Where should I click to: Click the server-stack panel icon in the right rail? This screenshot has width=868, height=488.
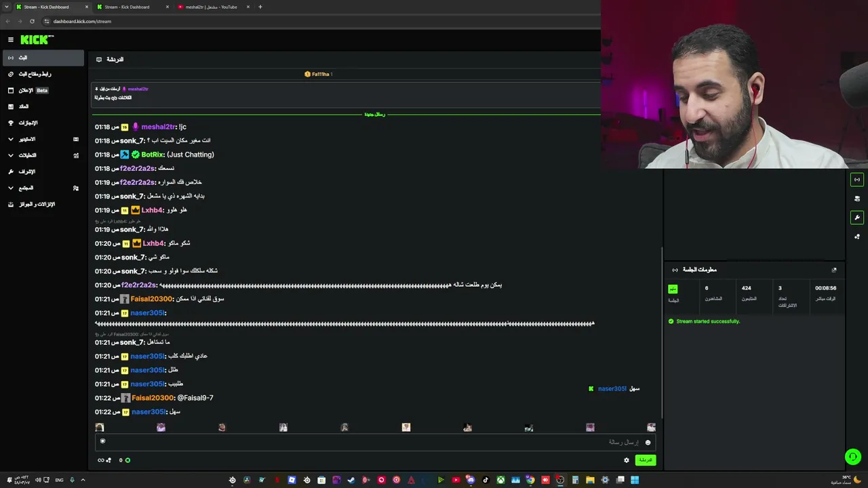(857, 199)
